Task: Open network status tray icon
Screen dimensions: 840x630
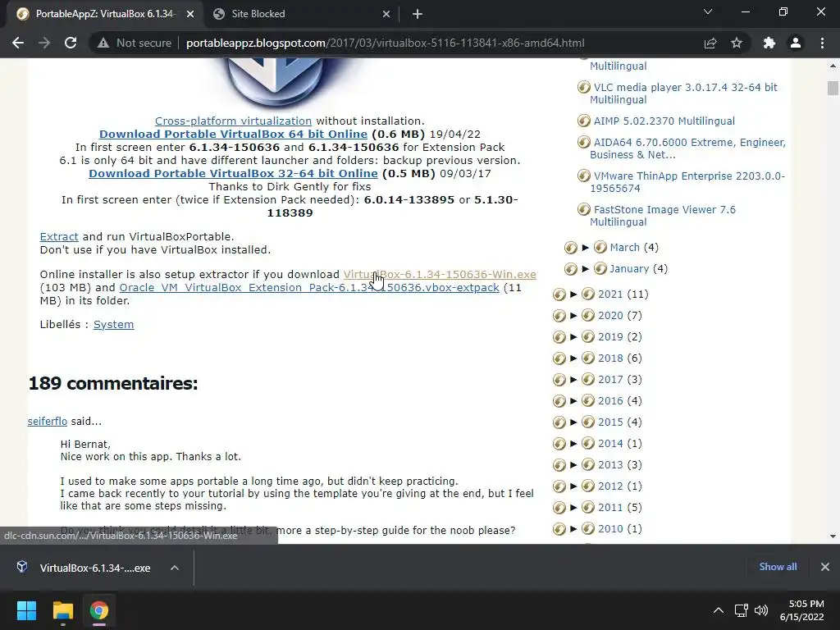Action: tap(742, 610)
